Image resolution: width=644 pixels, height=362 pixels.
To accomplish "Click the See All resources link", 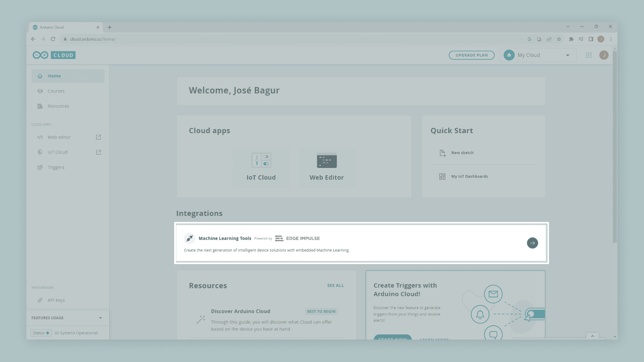I will [x=335, y=286].
